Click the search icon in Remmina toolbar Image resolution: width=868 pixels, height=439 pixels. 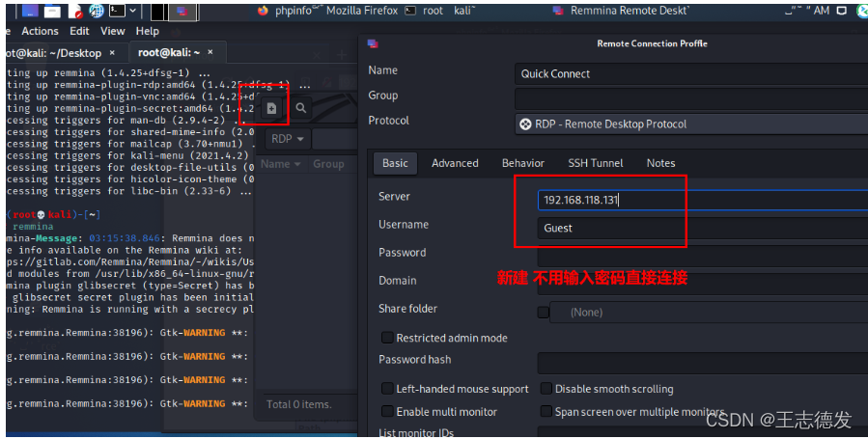(x=300, y=108)
